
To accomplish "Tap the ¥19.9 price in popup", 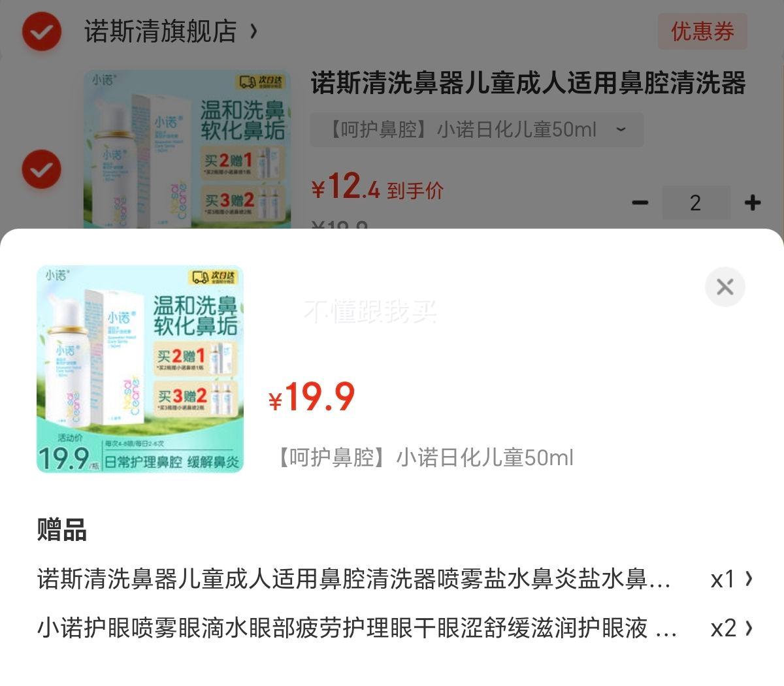I will tap(312, 397).
